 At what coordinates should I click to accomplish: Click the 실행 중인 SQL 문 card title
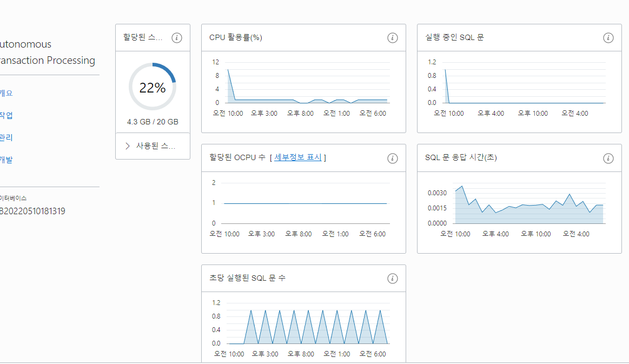[454, 37]
